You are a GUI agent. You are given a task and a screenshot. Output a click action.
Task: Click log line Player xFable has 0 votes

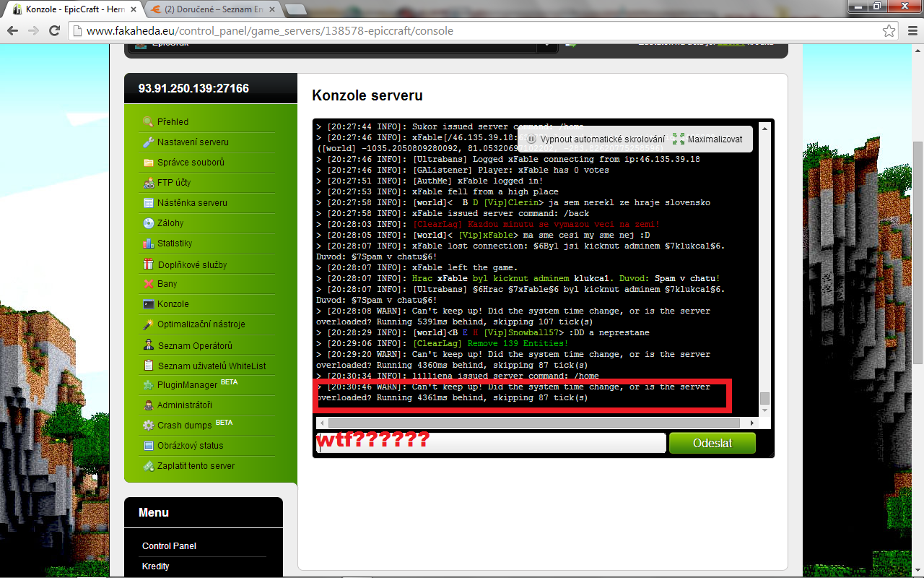pos(463,170)
